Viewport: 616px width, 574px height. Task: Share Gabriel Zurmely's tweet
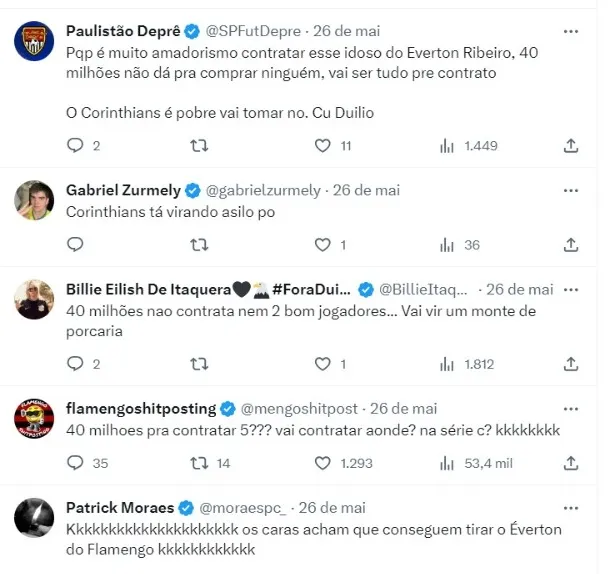pos(571,245)
